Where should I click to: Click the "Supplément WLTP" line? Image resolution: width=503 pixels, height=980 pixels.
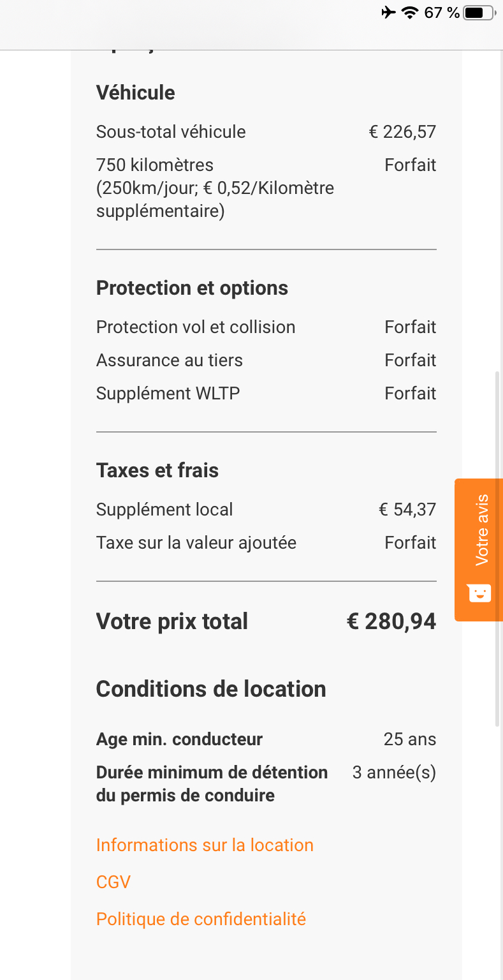[168, 394]
